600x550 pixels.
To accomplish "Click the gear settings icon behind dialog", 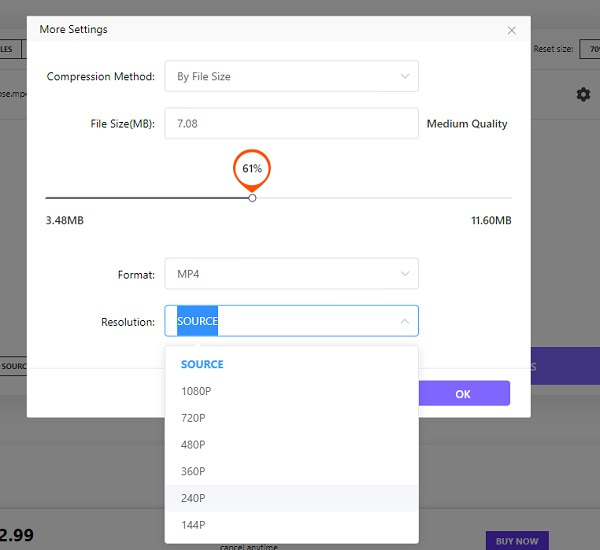I will pyautogui.click(x=583, y=94).
